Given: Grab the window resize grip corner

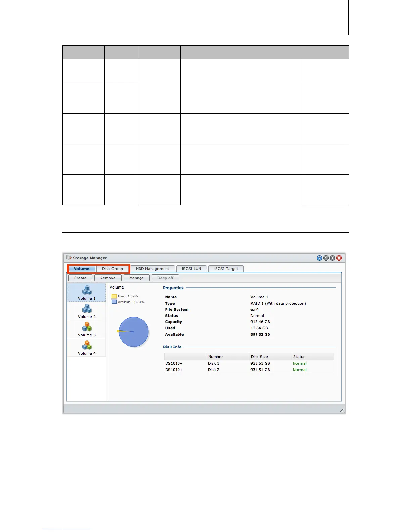Looking at the screenshot, I should pos(342,410).
